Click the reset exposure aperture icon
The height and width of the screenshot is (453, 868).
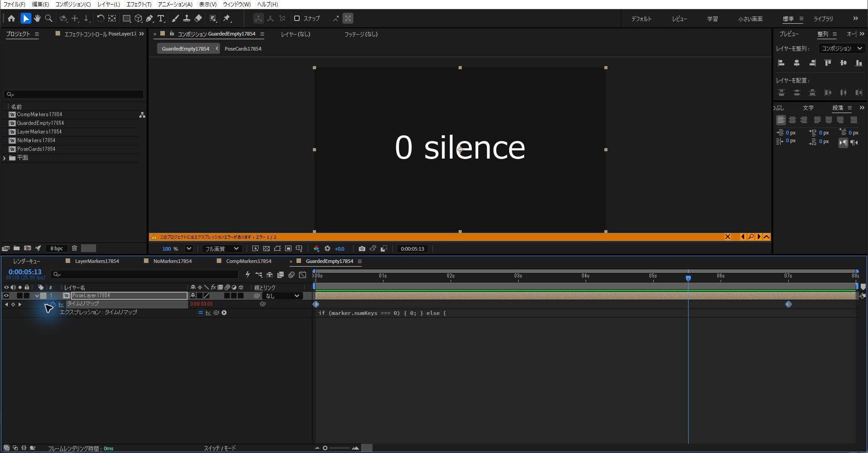[x=327, y=248]
